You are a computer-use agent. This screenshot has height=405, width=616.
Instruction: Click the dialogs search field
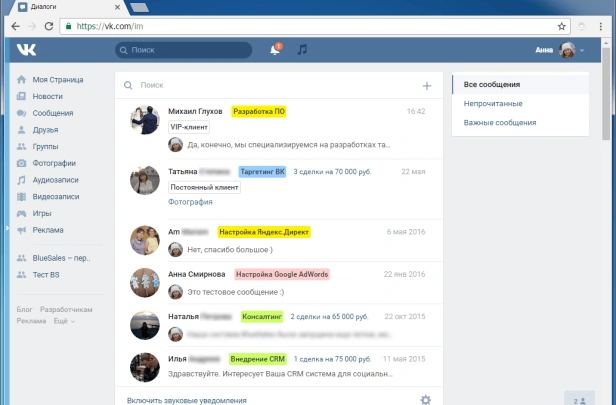(x=270, y=86)
